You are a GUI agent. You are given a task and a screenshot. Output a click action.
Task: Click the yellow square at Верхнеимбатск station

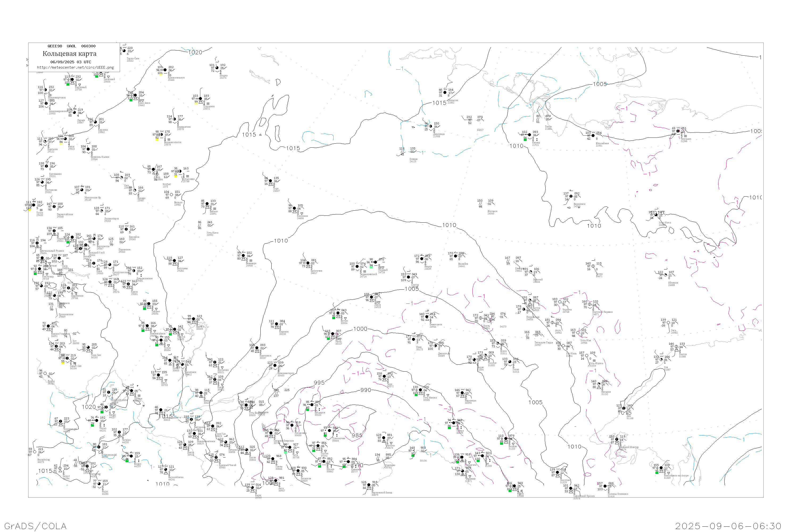pyautogui.click(x=157, y=139)
